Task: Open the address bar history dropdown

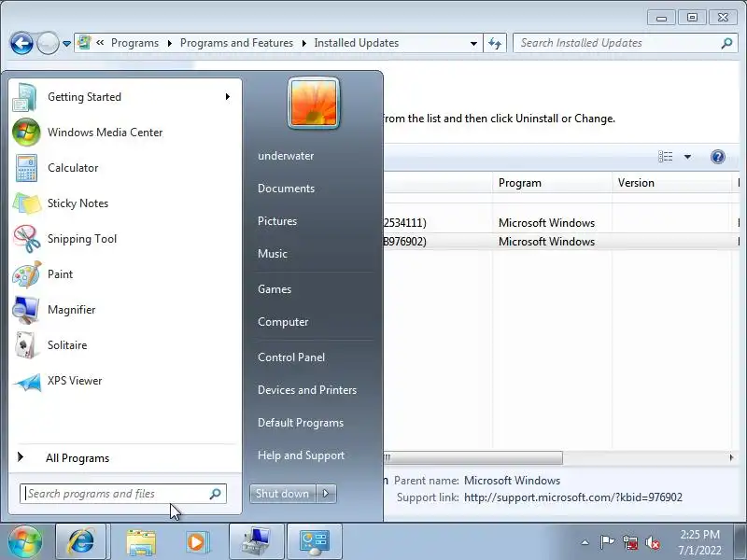Action: tap(473, 43)
